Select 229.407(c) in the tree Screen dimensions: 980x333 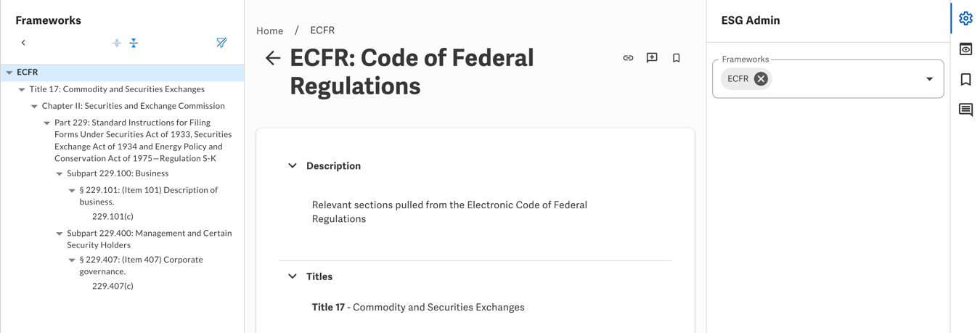point(113,286)
